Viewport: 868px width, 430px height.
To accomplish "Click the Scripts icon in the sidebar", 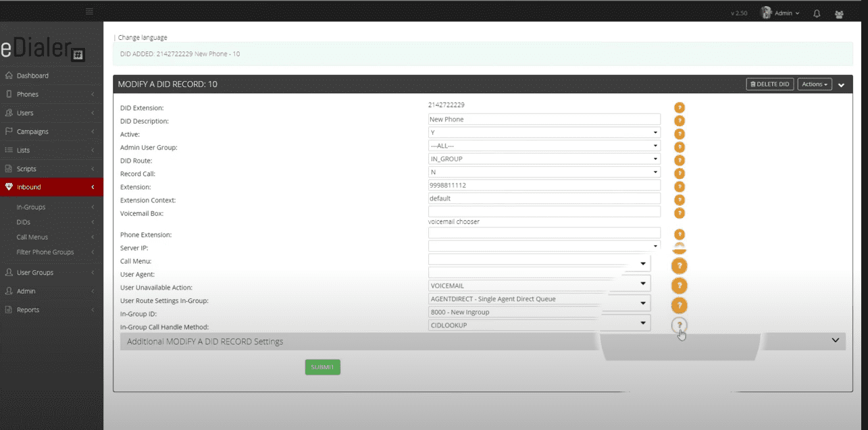I will point(9,169).
